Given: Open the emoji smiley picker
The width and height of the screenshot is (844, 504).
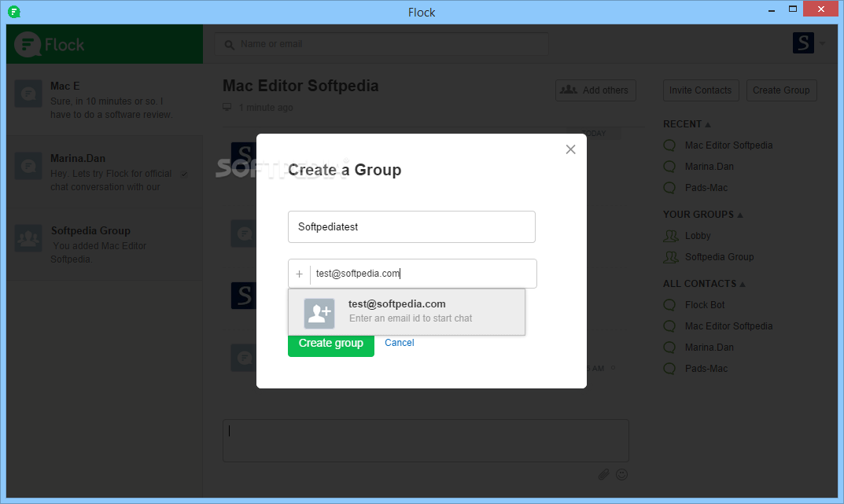Looking at the screenshot, I should pos(621,474).
